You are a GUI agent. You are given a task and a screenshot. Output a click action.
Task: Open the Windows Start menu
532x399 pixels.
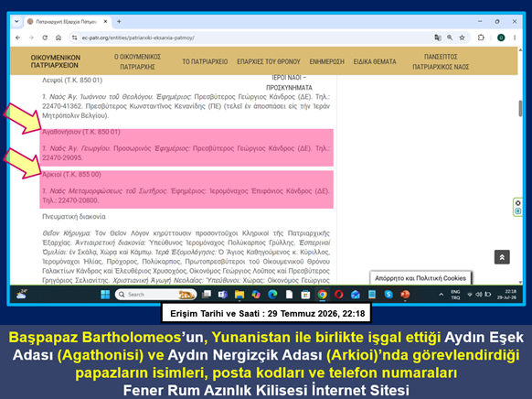click(105, 295)
